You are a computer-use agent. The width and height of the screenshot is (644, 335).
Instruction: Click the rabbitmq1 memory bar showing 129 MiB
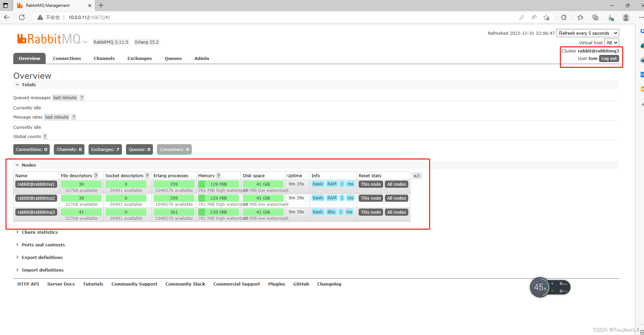coord(219,184)
